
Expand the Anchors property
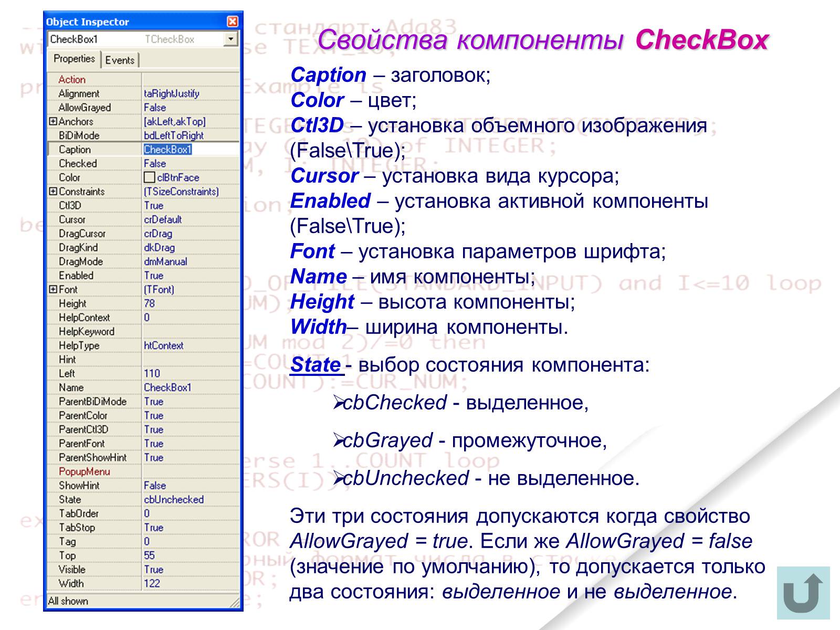pos(53,121)
